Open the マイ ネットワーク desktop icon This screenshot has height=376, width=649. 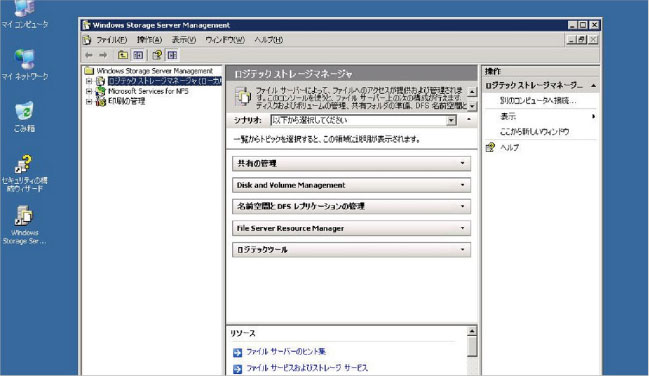pyautogui.click(x=24, y=64)
